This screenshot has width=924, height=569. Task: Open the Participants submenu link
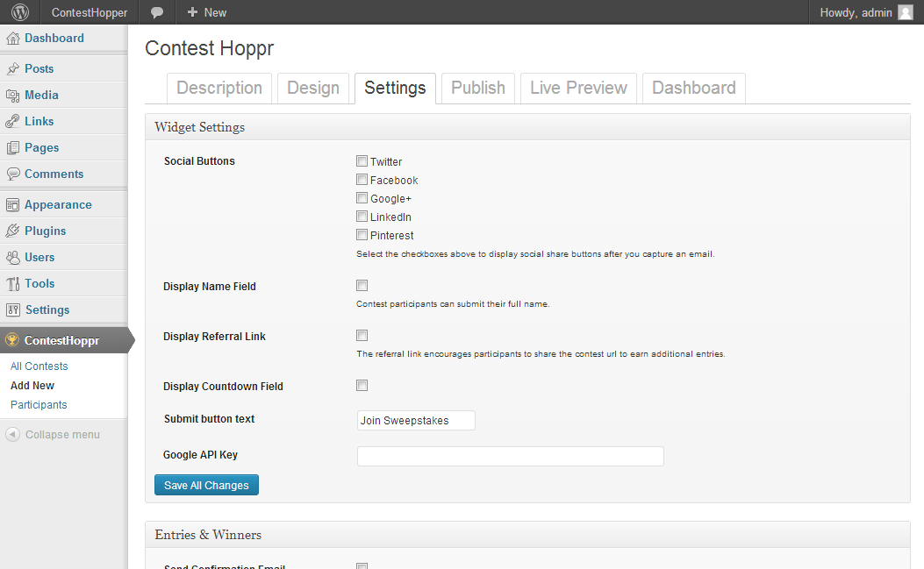[x=39, y=405]
